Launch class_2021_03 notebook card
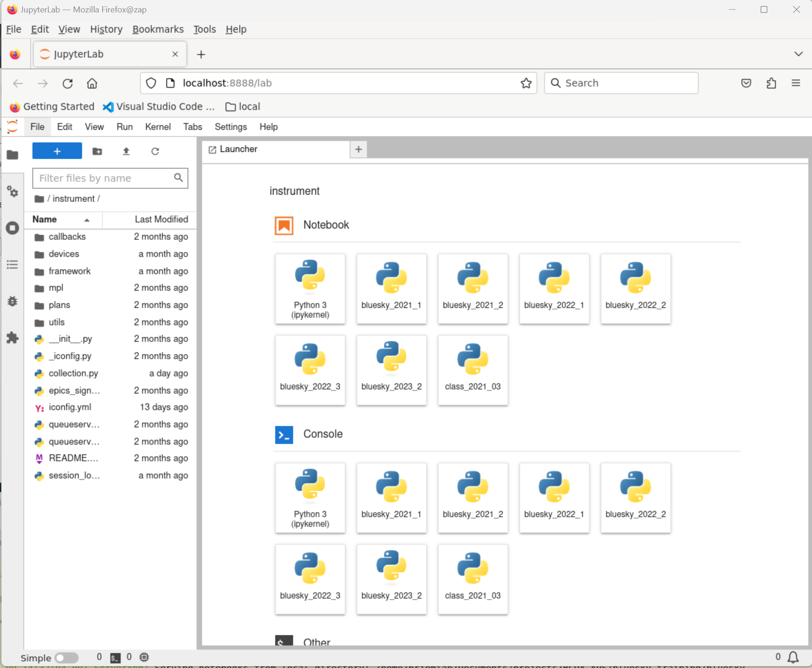Image resolution: width=812 pixels, height=668 pixels. click(473, 370)
